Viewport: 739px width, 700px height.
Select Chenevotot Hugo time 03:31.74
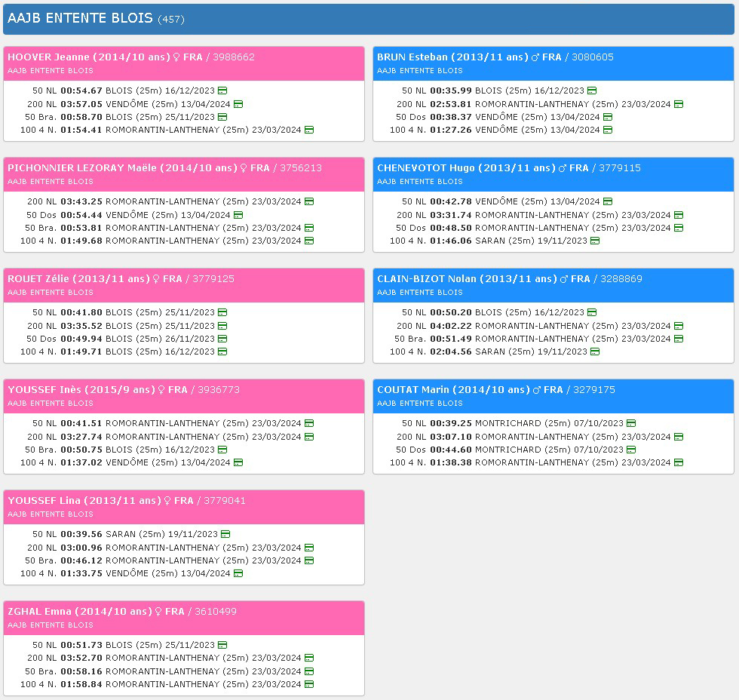click(x=451, y=215)
